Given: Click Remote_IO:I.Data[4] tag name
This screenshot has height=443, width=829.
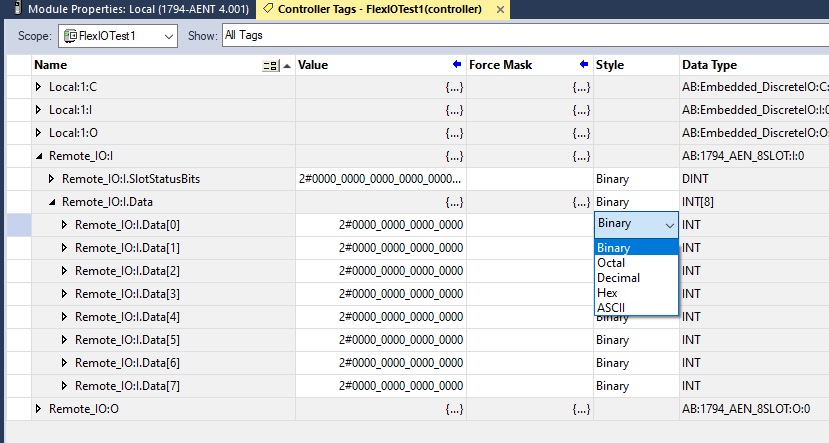Looking at the screenshot, I should click(x=127, y=317).
